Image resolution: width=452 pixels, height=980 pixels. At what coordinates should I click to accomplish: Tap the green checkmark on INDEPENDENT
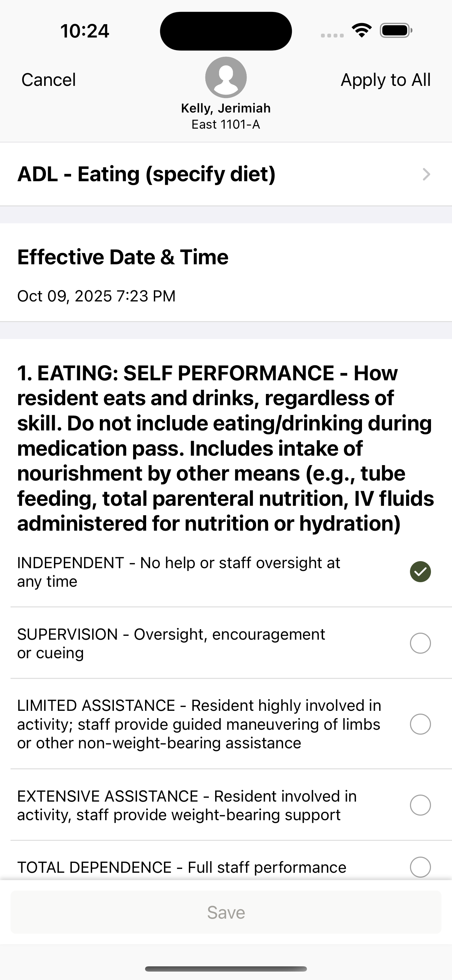pos(420,572)
